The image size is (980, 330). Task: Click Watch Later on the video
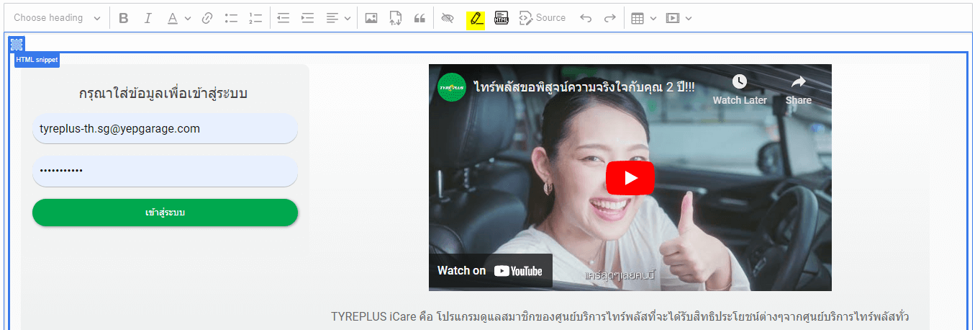coord(740,91)
